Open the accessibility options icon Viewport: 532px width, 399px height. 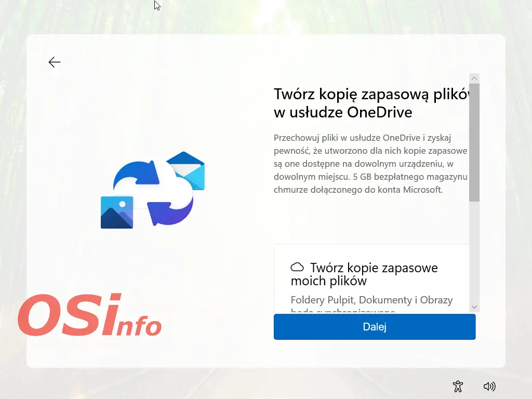458,386
